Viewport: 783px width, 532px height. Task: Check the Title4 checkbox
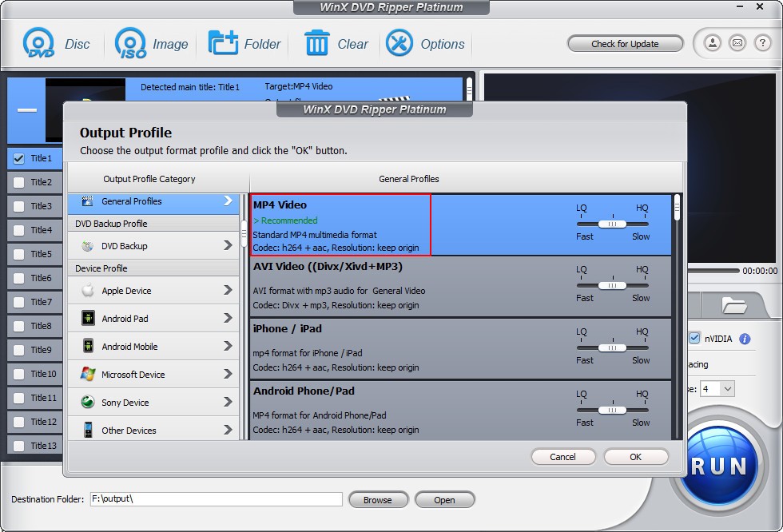point(18,230)
